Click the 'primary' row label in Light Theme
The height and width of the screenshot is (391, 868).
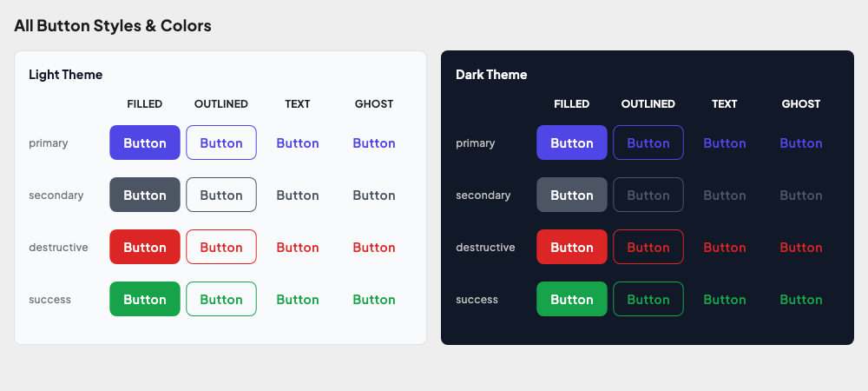[x=49, y=142]
